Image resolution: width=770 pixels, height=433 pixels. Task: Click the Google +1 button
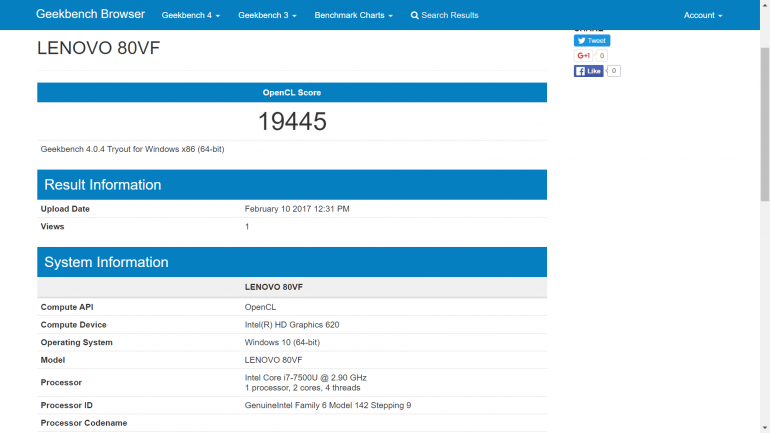point(583,55)
